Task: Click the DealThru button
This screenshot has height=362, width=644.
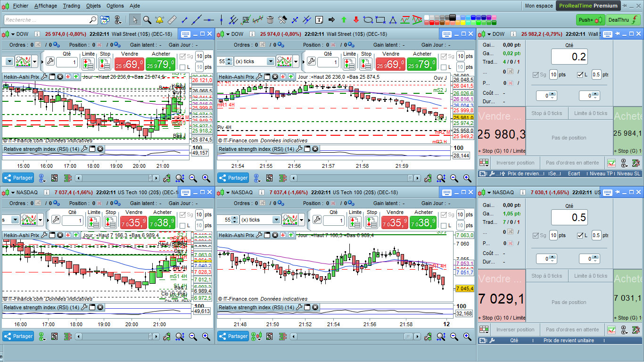Action: 623,20
